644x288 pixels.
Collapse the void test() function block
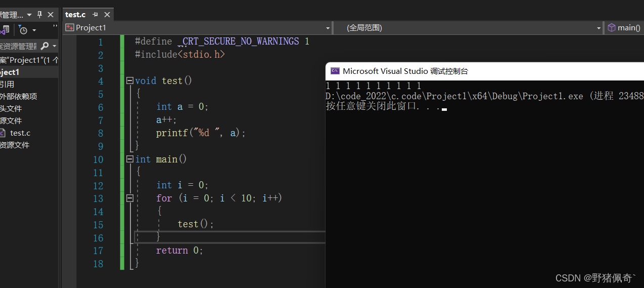[x=130, y=80]
